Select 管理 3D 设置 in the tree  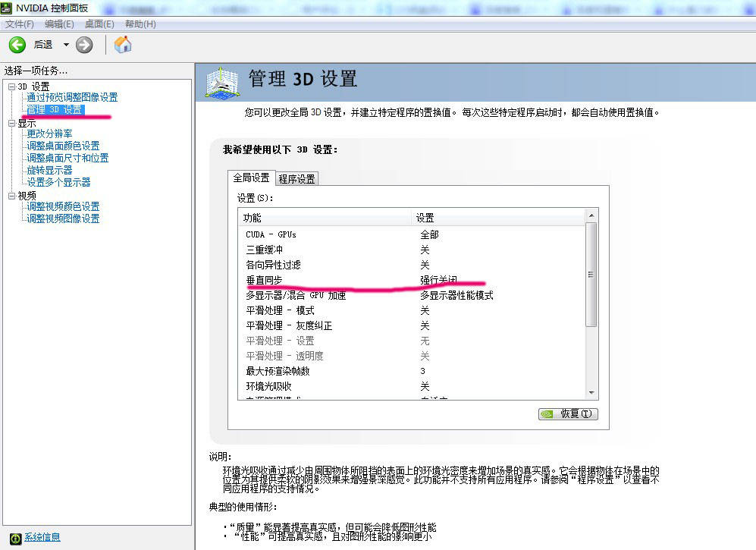click(x=55, y=110)
